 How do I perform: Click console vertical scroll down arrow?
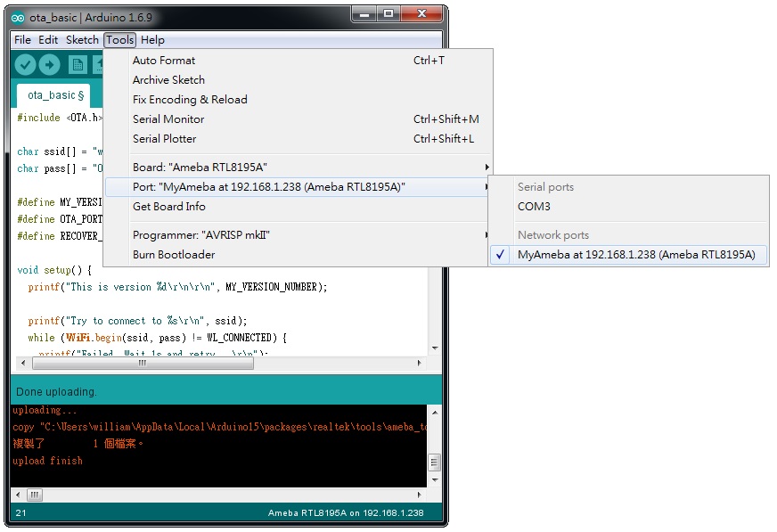click(x=435, y=480)
